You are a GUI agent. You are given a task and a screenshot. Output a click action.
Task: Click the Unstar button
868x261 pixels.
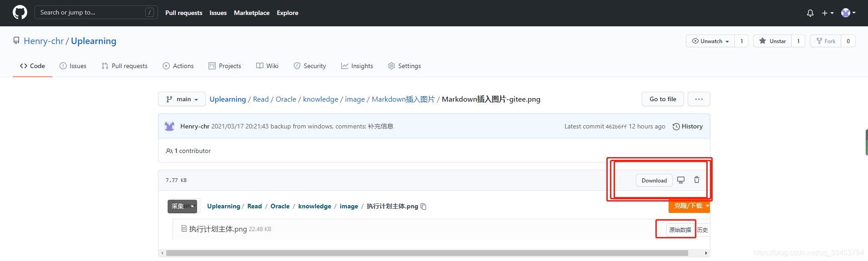(772, 41)
